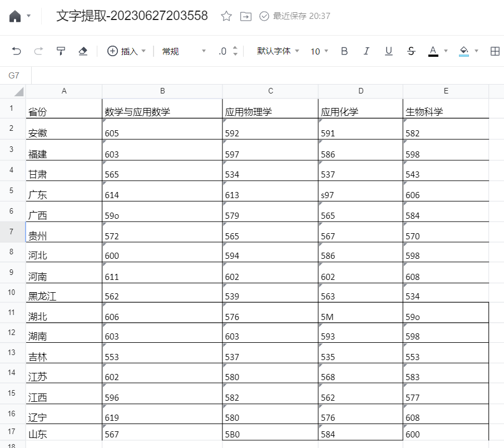The image size is (504, 448).
Task: Click cell 583 in 江苏 row
Action: coord(446,373)
